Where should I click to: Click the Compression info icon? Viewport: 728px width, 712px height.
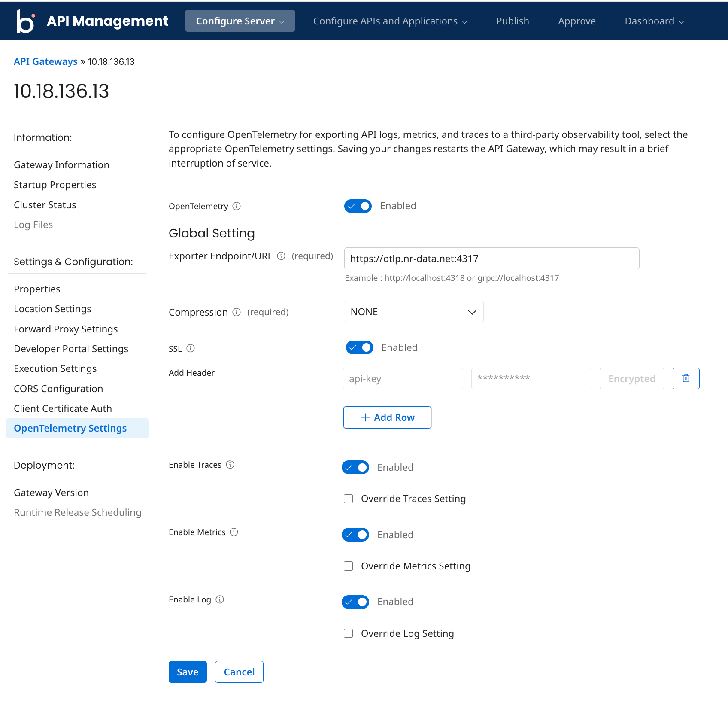(x=237, y=312)
